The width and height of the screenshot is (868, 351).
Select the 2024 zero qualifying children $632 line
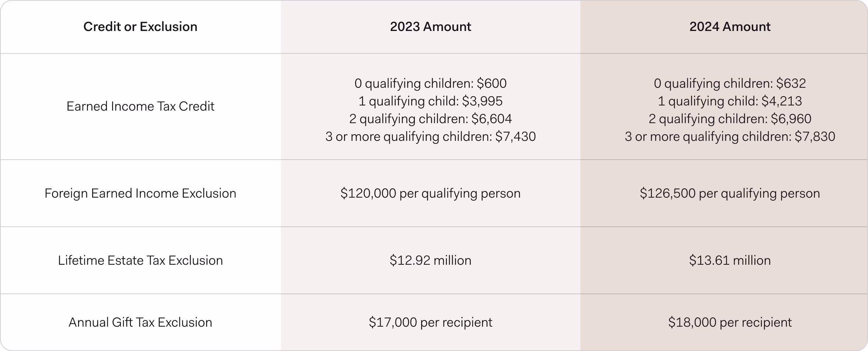tap(730, 83)
